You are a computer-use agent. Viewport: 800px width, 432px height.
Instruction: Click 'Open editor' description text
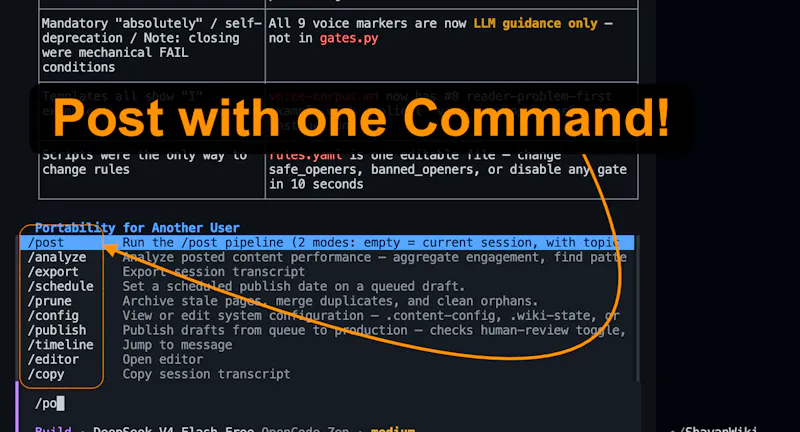[x=163, y=360]
